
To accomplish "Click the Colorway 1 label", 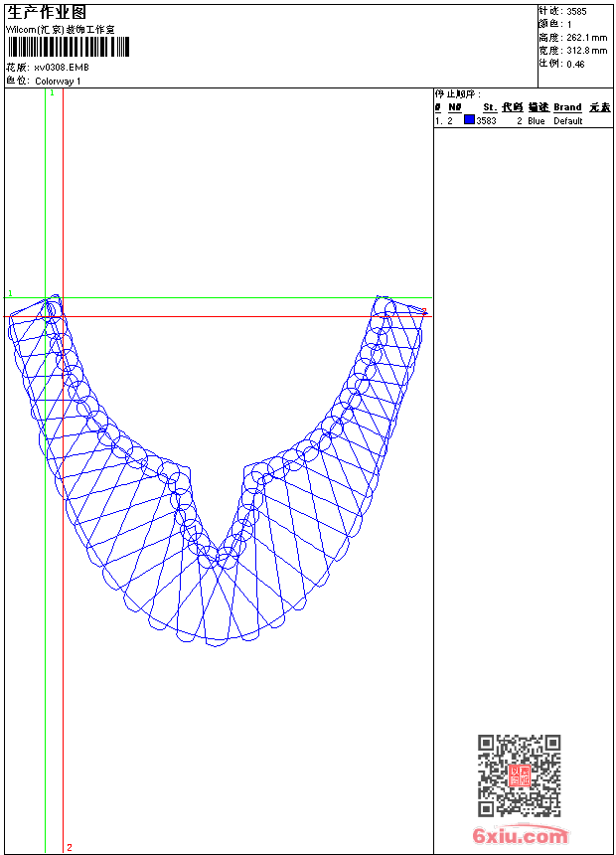I will (x=58, y=81).
